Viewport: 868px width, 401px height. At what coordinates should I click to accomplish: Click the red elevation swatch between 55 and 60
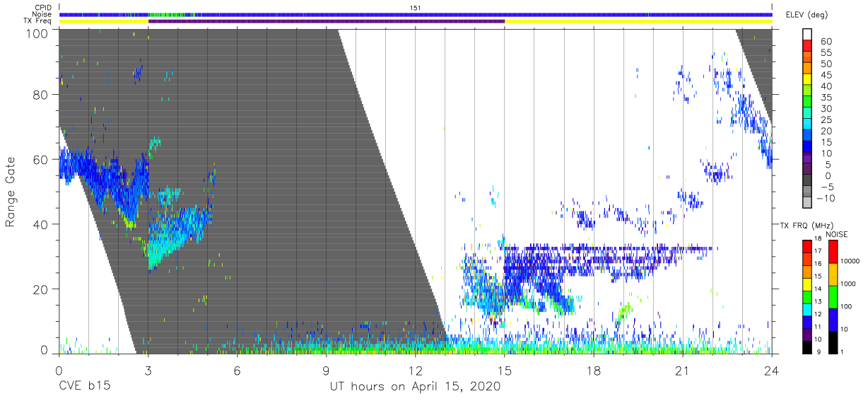(807, 45)
